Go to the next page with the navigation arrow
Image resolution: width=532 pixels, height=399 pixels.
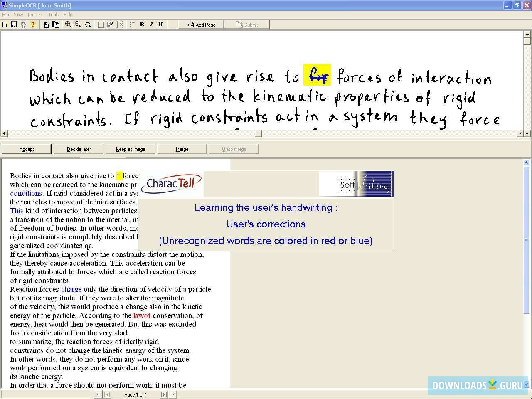click(164, 394)
